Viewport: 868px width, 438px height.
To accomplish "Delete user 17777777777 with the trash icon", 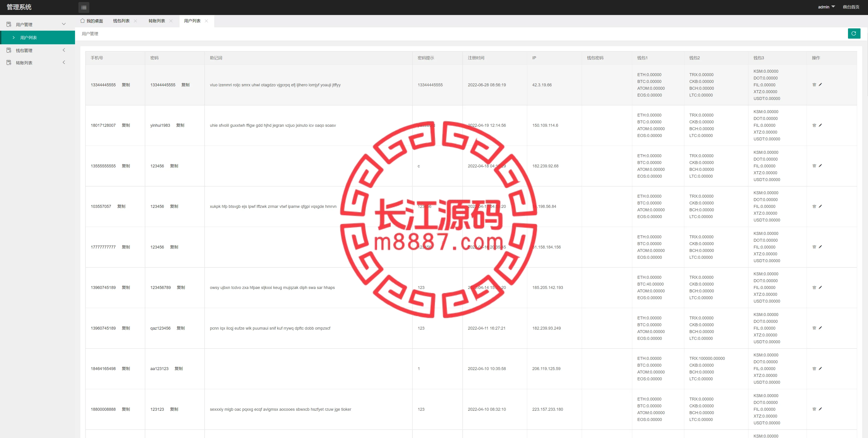I will (x=814, y=247).
